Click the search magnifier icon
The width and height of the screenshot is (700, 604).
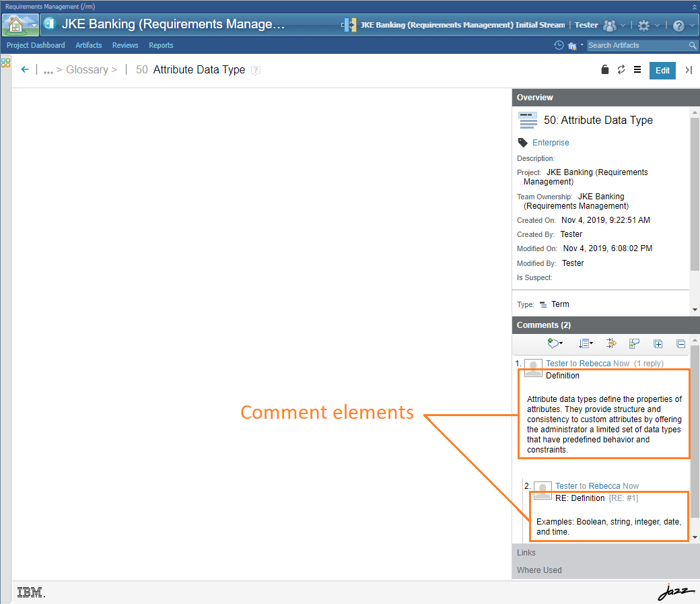693,45
